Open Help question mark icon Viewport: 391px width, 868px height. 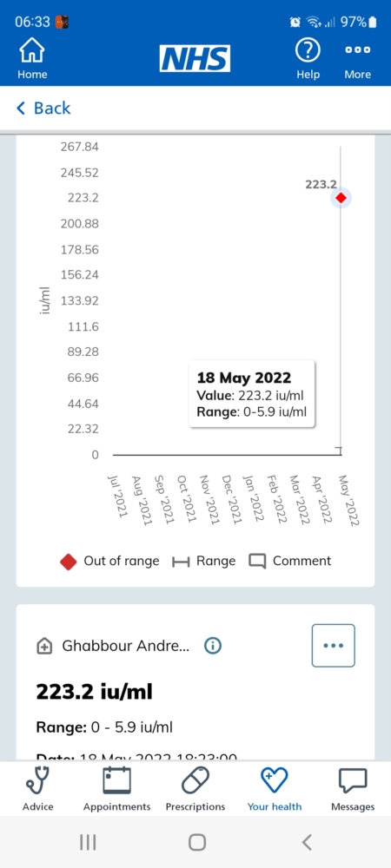click(308, 51)
